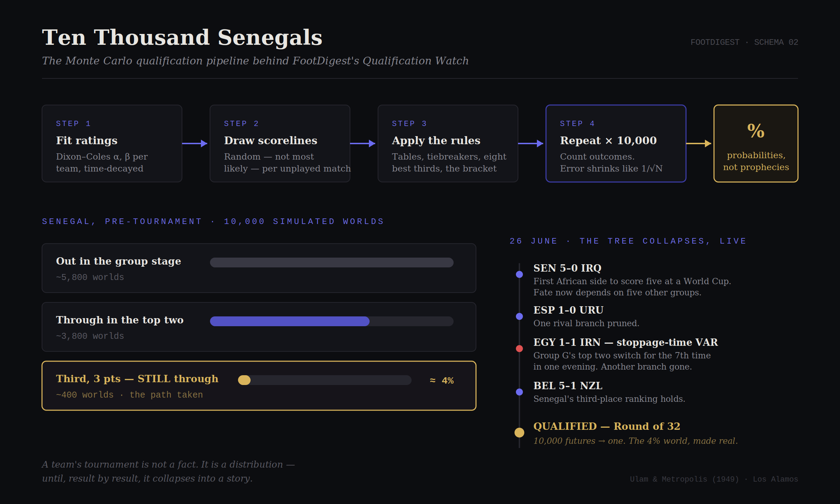This screenshot has width=840, height=504.
Task: Click 'Through in the top two' label
Action: click(120, 320)
